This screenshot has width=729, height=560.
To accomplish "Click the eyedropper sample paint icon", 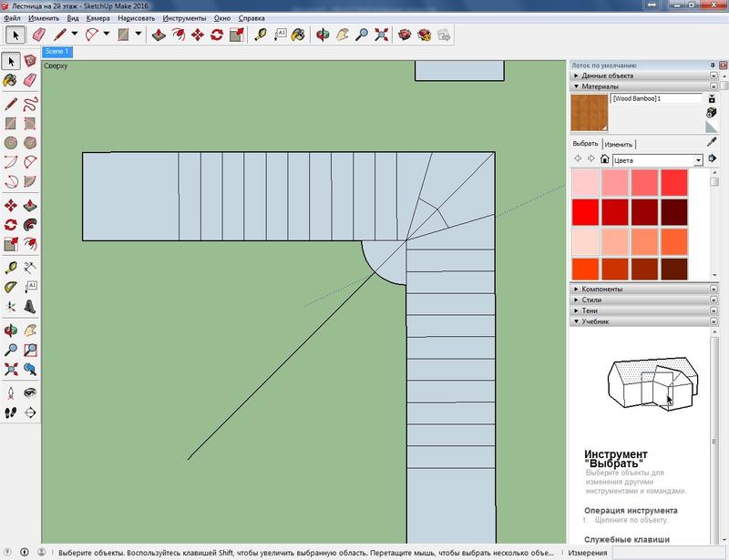I will click(x=712, y=143).
